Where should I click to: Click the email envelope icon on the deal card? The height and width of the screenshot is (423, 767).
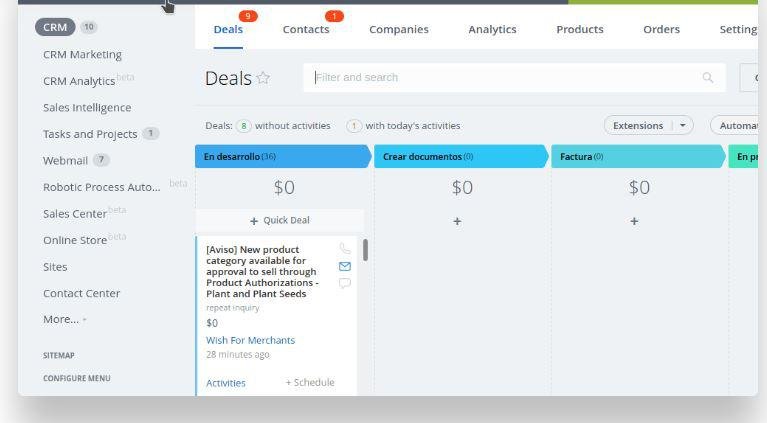345,266
